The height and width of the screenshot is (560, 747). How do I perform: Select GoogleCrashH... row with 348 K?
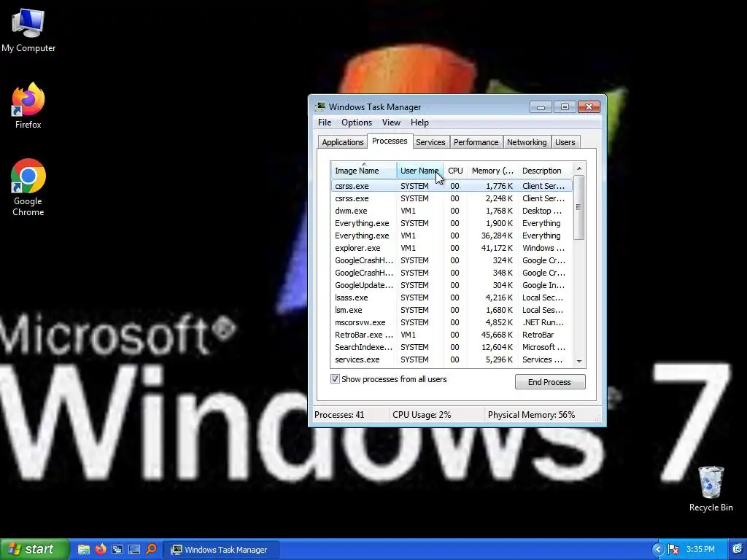(452, 273)
